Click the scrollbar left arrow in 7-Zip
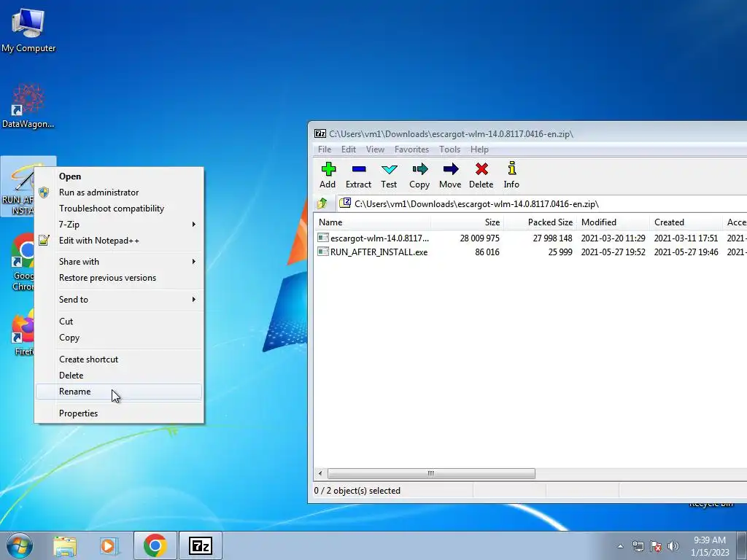Viewport: 747px width, 560px height. (320, 474)
